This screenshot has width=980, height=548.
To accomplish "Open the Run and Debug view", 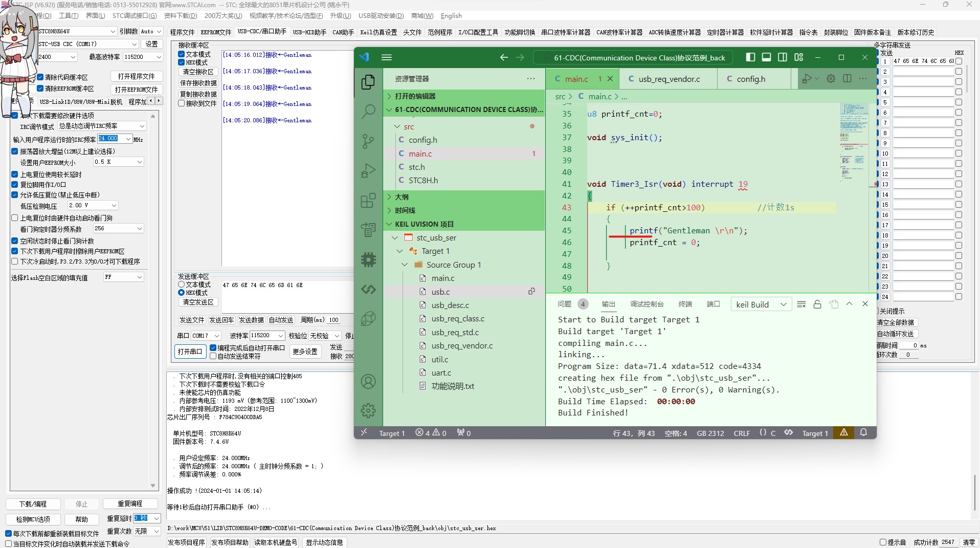I will [368, 170].
